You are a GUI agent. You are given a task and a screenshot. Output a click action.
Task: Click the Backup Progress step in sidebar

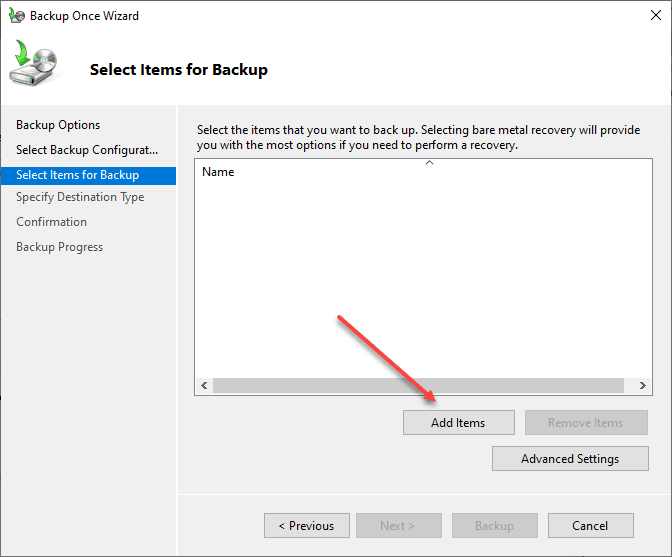pyautogui.click(x=59, y=247)
